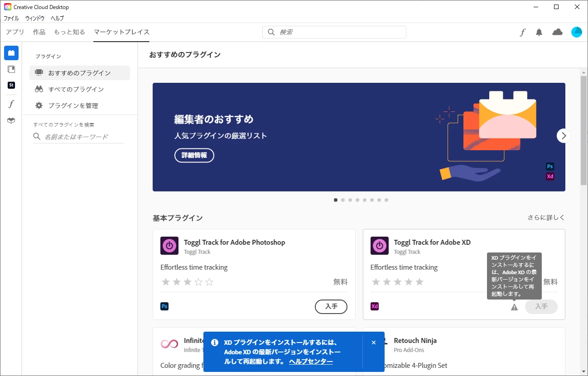Screen dimensions: 588x376
Task: Click the Xd badge on Toggl card
Action: (x=375, y=306)
